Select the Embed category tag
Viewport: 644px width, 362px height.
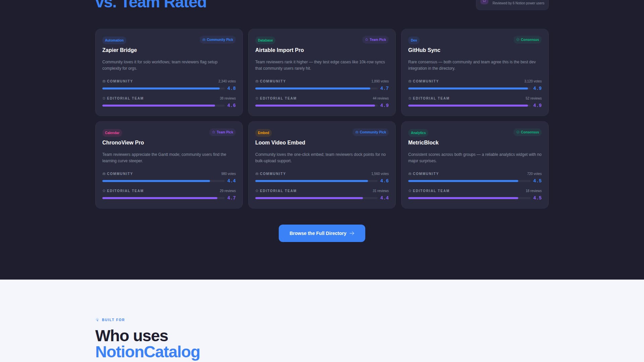coord(263,133)
